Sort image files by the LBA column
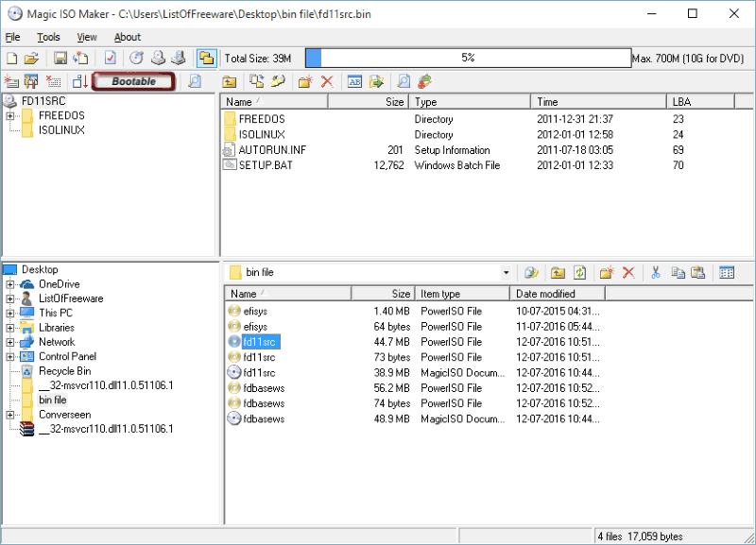The image size is (756, 545). click(x=700, y=102)
